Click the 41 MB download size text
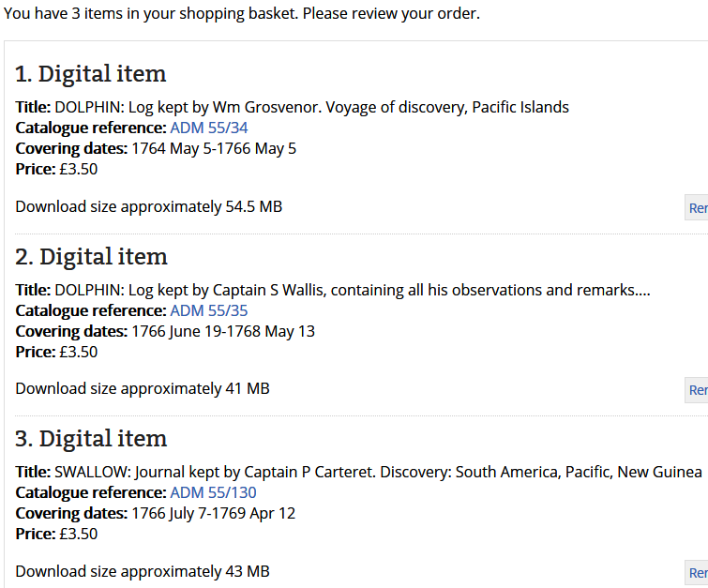 [x=143, y=388]
